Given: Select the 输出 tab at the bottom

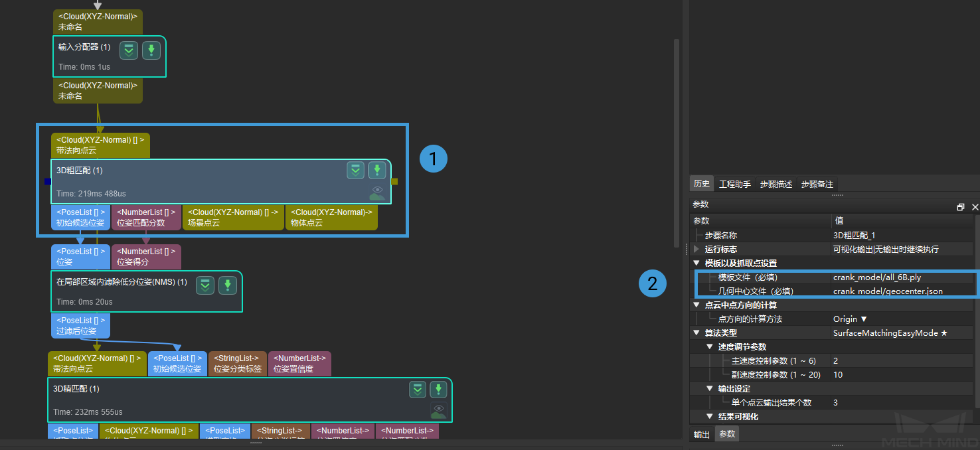Looking at the screenshot, I should [701, 434].
